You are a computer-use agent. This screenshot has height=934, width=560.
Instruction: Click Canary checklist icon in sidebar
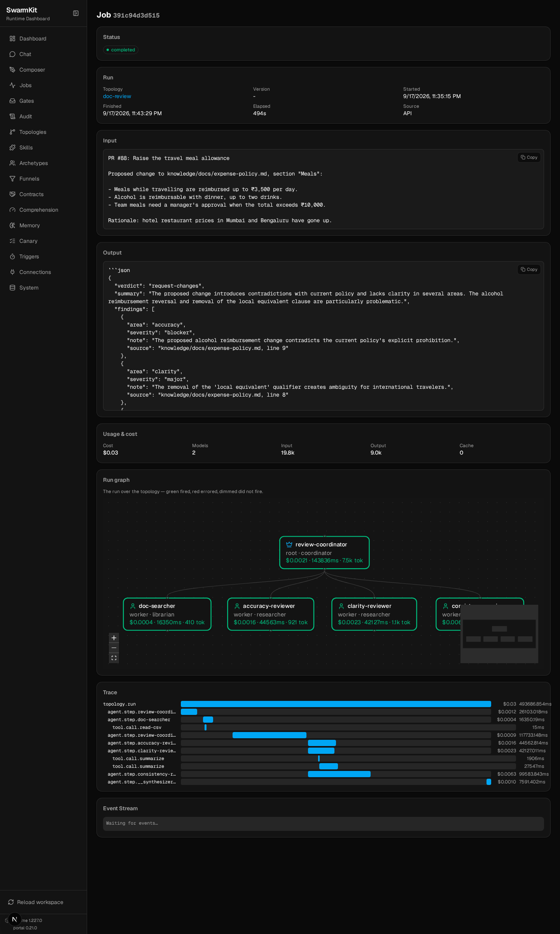[x=12, y=241]
